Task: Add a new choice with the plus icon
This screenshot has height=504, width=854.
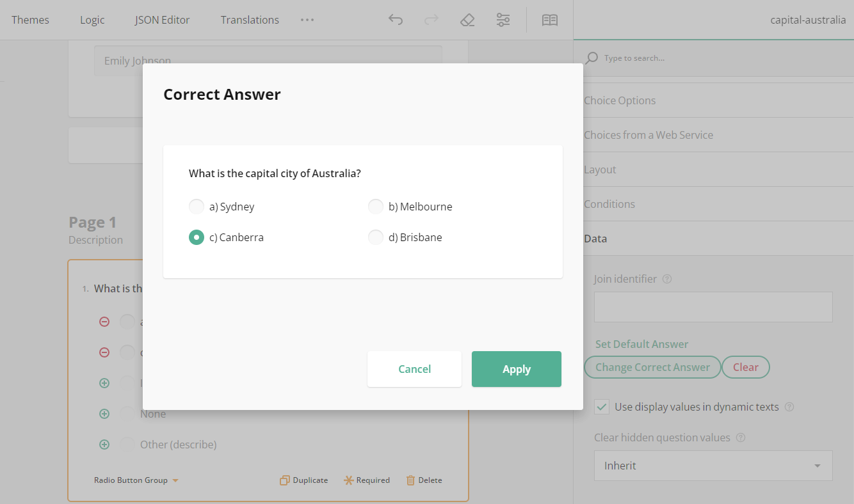Action: click(104, 383)
